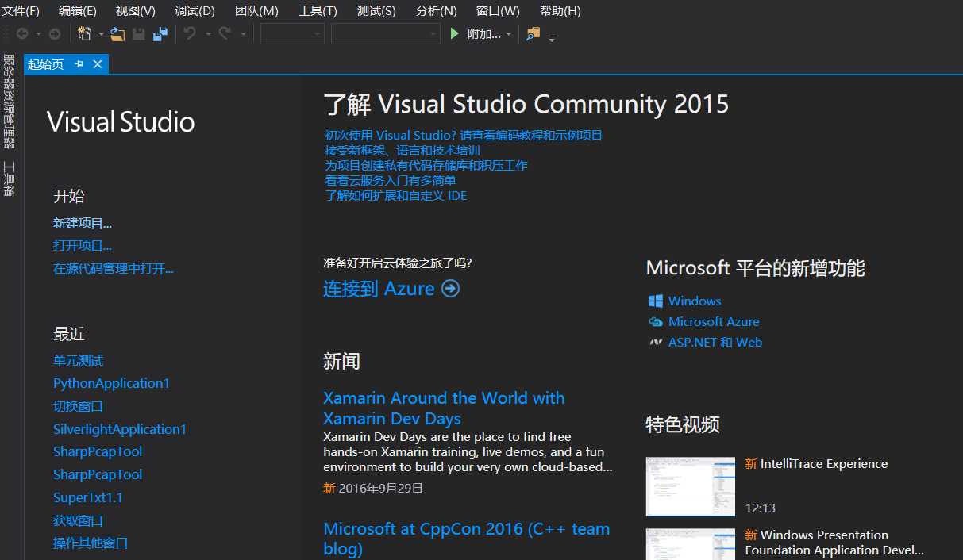Image resolution: width=963 pixels, height=560 pixels.
Task: Click the 打开项目... link
Action: pyautogui.click(x=83, y=246)
